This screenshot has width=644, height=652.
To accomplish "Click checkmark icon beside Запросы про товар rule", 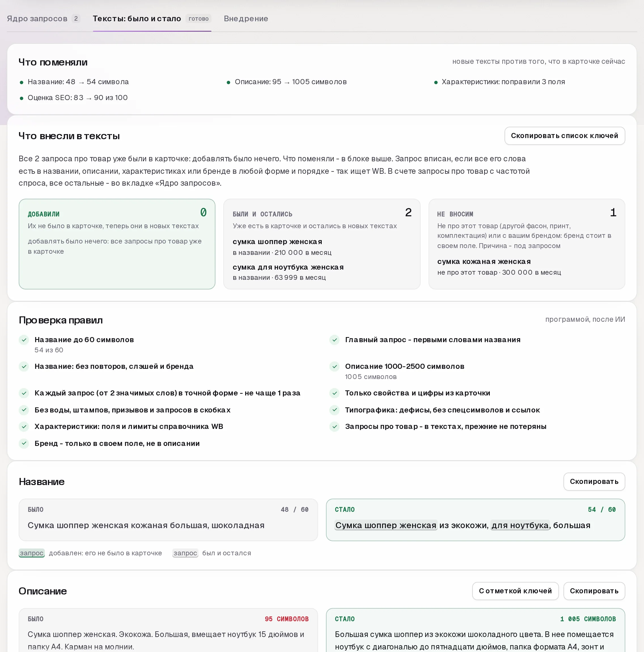I will (334, 427).
